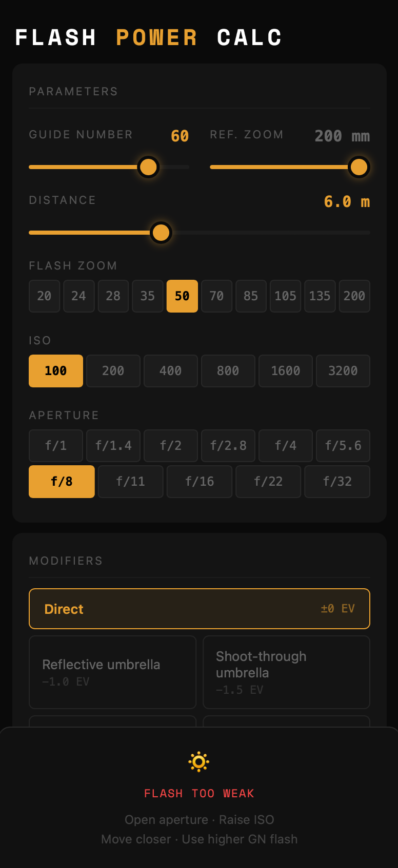The height and width of the screenshot is (868, 398).
Task: Choose aperture f/2.8
Action: [x=228, y=446]
